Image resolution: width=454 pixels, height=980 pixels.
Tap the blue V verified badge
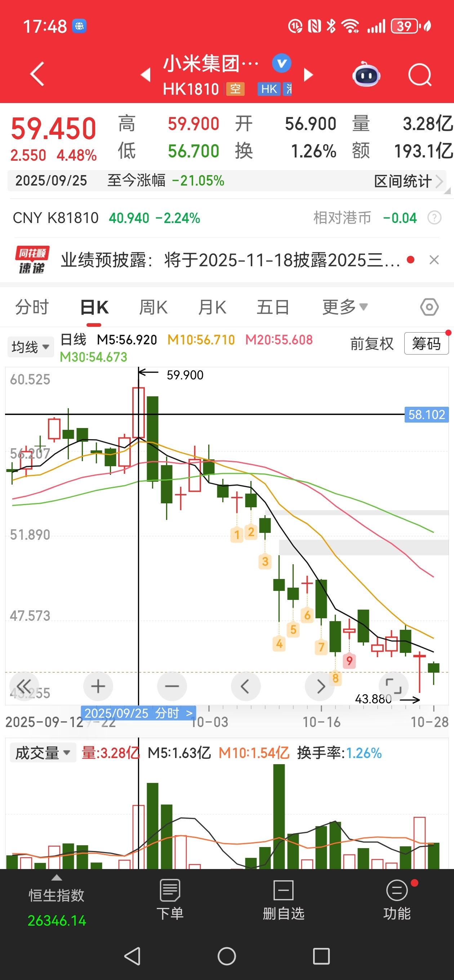pyautogui.click(x=282, y=63)
